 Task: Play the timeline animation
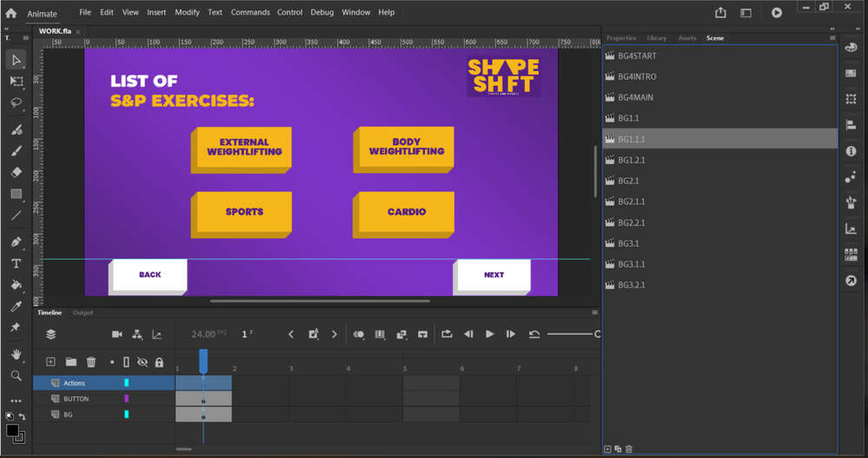(489, 334)
